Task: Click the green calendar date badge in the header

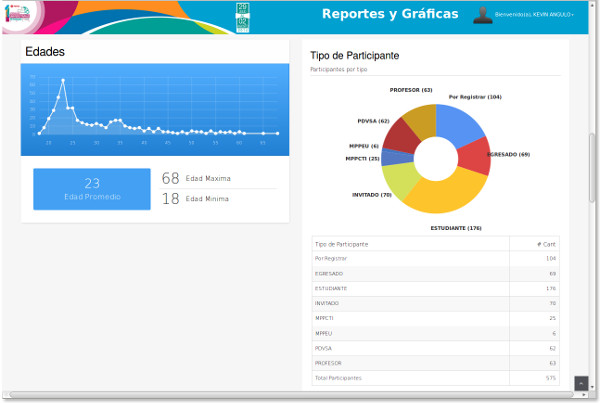Action: pyautogui.click(x=243, y=18)
